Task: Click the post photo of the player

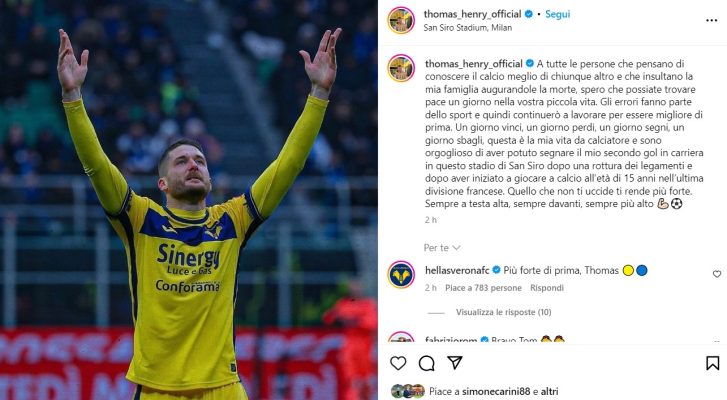Action: click(189, 200)
